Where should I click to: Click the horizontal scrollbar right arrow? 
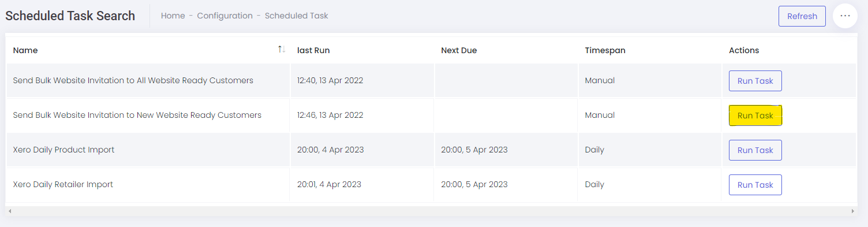(x=853, y=211)
